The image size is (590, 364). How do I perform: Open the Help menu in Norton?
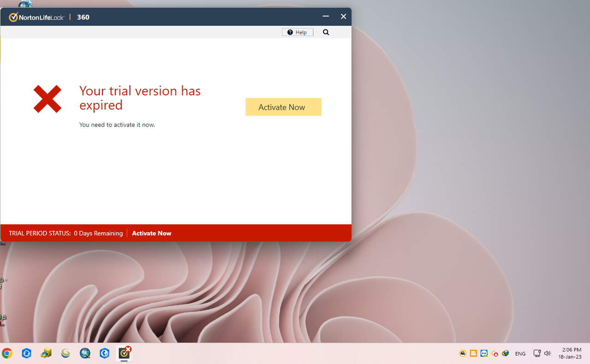[x=297, y=32]
